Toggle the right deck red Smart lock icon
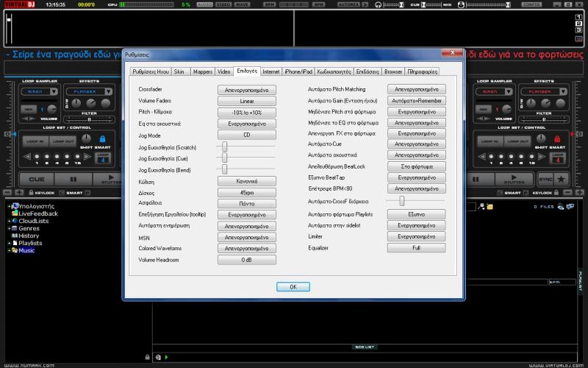 (557, 139)
